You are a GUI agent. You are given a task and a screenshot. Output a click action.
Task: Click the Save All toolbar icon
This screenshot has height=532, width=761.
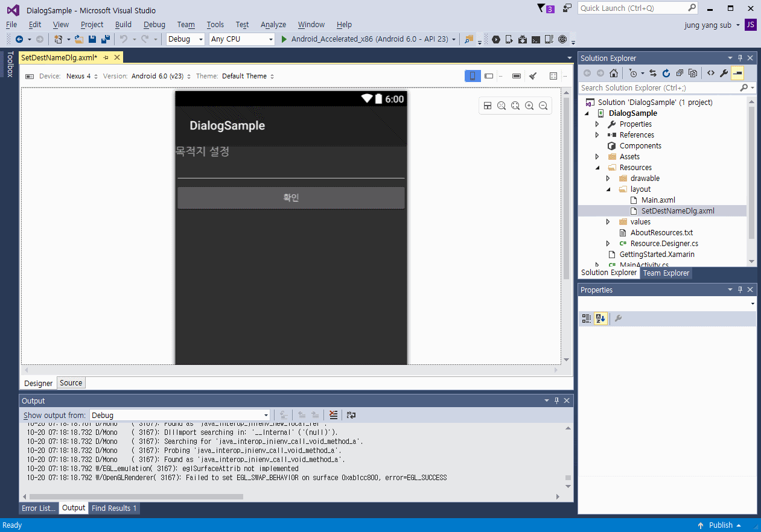pos(106,39)
